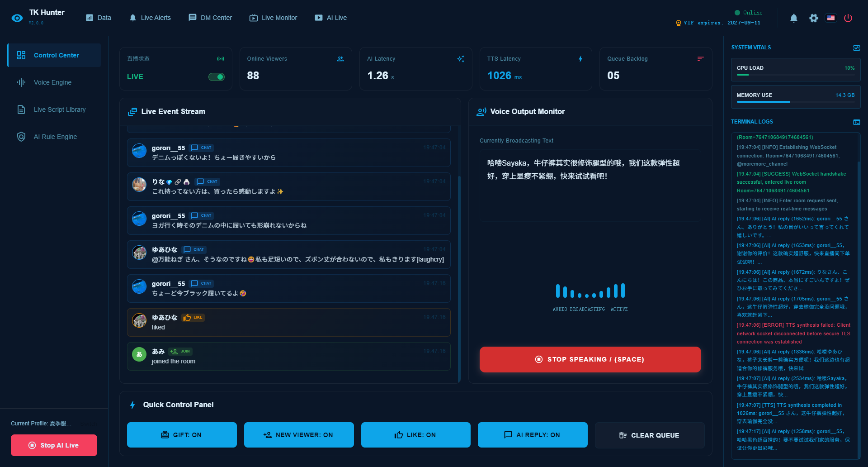This screenshot has height=467, width=868.
Task: Click Current Profile 夏季服 label
Action: [x=41, y=424]
